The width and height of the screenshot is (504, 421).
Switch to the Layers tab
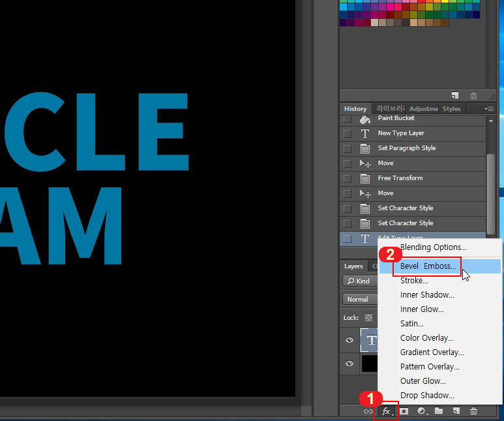pos(353,266)
